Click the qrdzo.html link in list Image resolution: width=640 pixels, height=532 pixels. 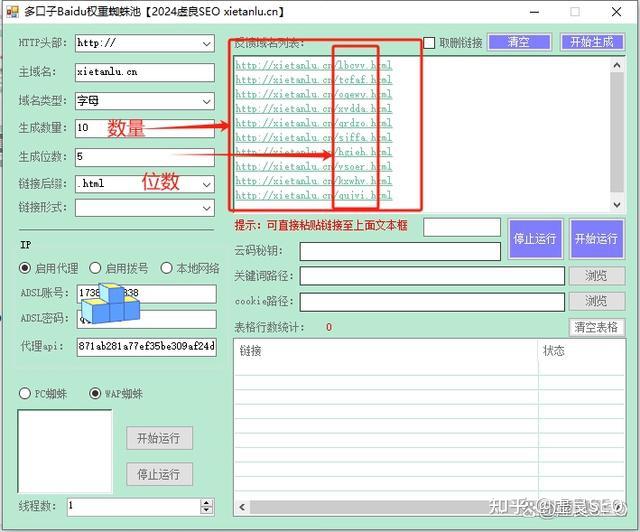[313, 123]
